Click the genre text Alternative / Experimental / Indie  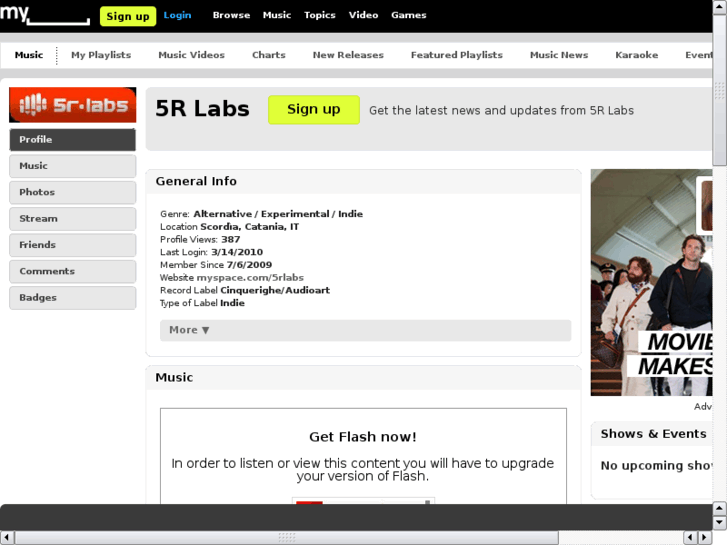click(x=278, y=214)
